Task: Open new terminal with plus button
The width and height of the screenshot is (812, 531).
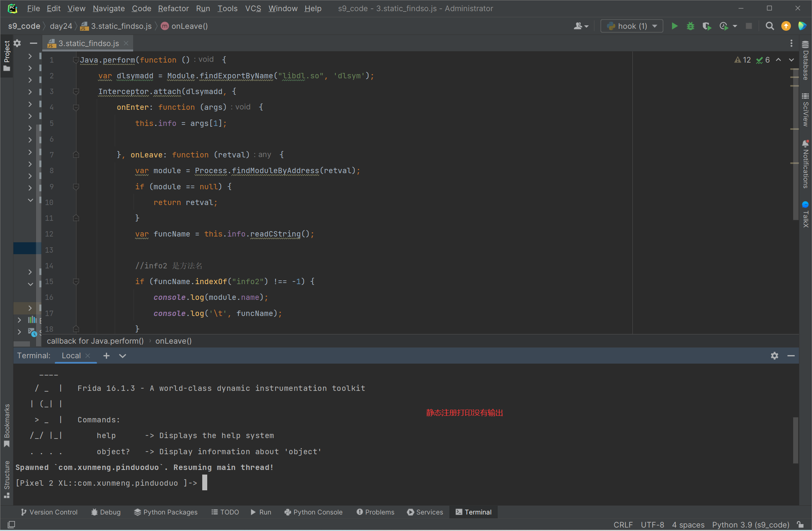Action: pyautogui.click(x=106, y=355)
